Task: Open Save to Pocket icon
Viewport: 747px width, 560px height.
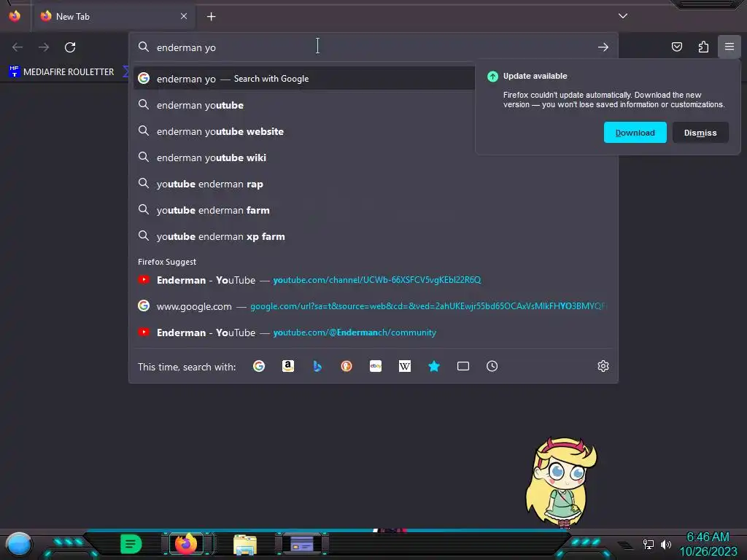Action: [x=677, y=47]
